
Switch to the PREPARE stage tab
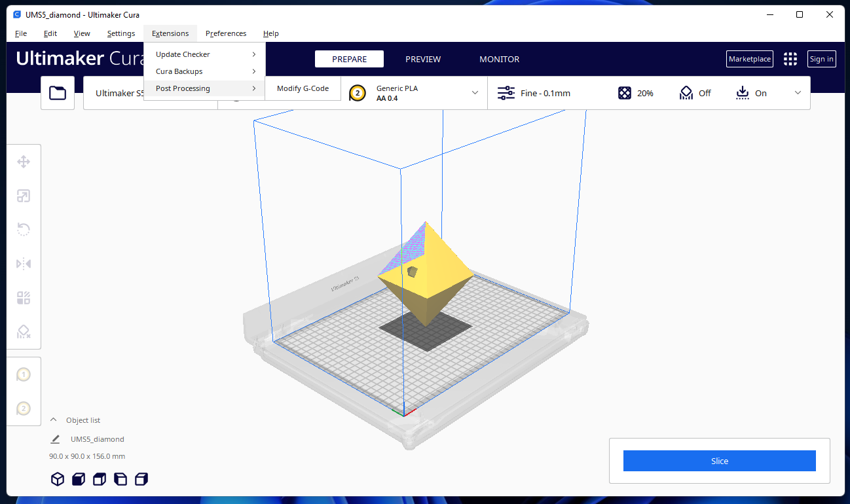tap(349, 59)
